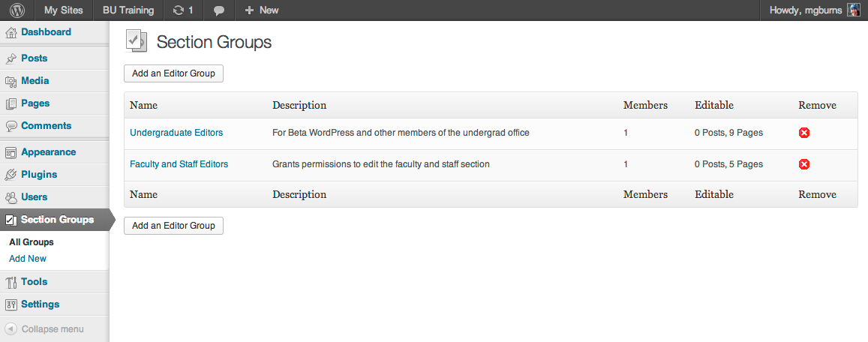868x342 pixels.
Task: Click the Plugins plug icon in sidebar
Action: [11, 175]
